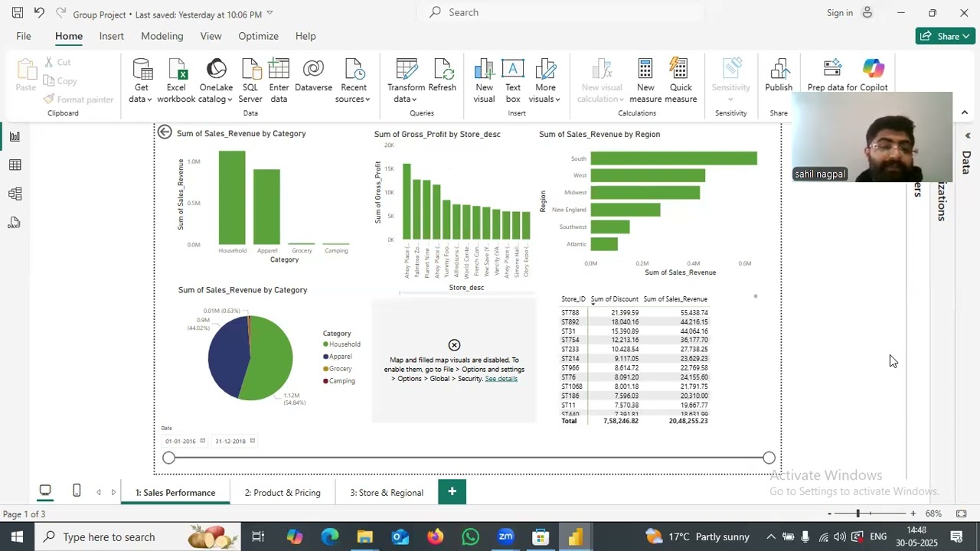Switch to Report view in sidebar
The height and width of the screenshot is (551, 980).
click(x=15, y=136)
